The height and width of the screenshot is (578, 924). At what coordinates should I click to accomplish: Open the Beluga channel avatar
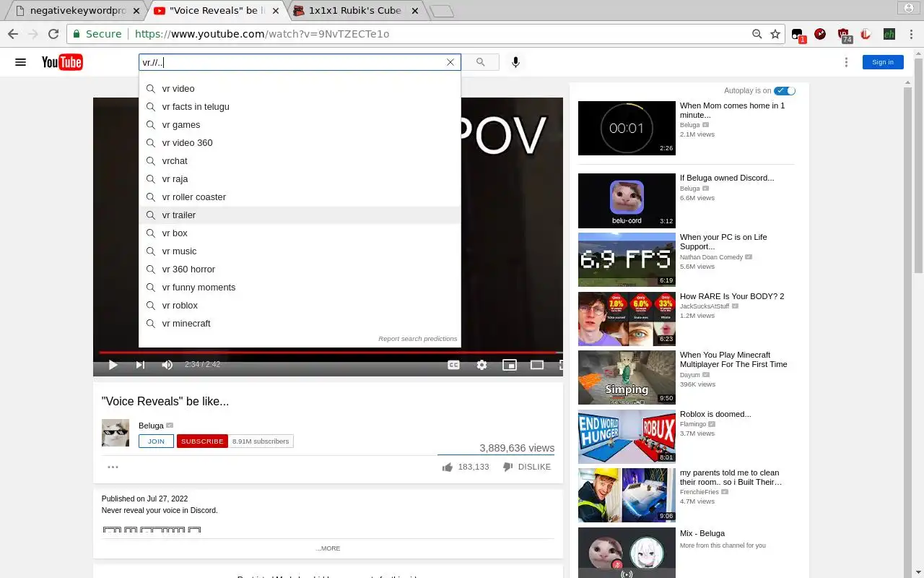click(x=115, y=433)
